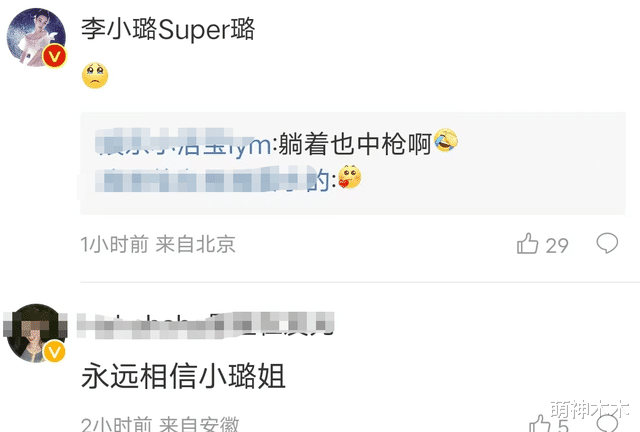Open the pixelated avatar of second commenter
640x432 pixels.
click(x=36, y=333)
